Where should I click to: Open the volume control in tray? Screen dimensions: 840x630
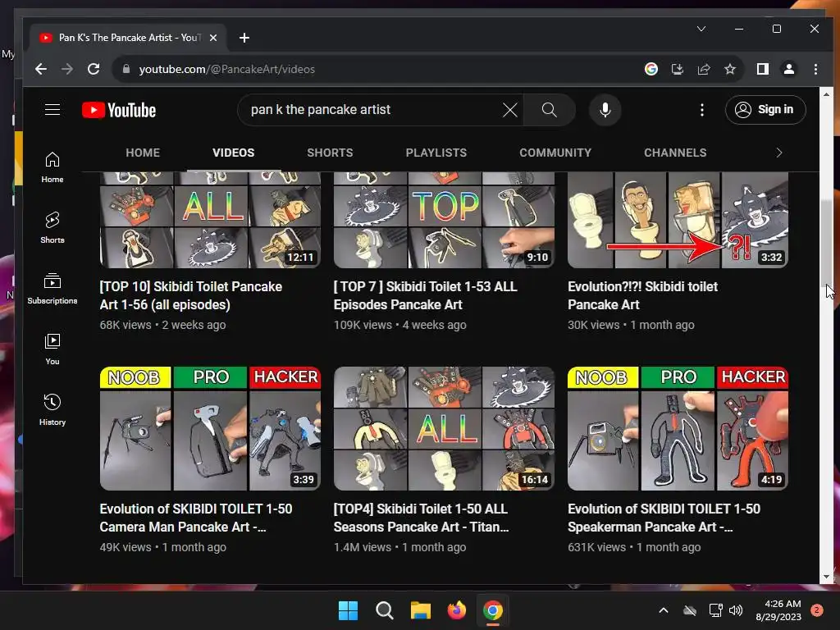[x=736, y=610]
